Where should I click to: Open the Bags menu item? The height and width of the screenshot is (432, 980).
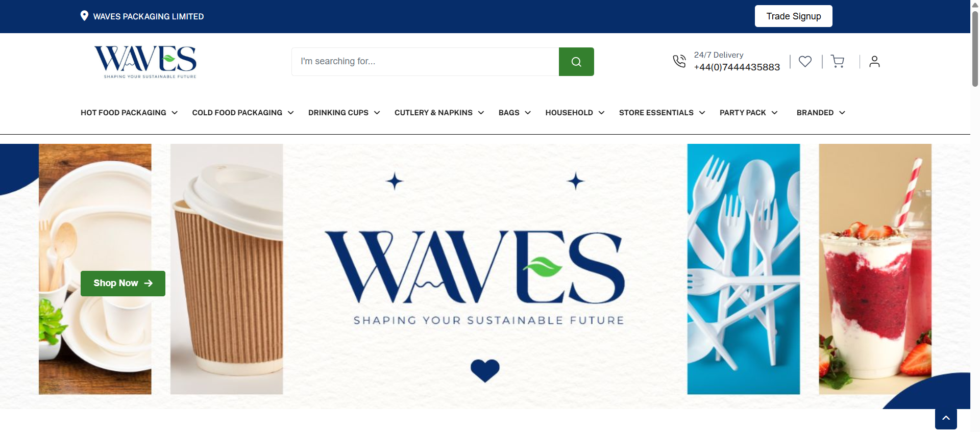514,113
